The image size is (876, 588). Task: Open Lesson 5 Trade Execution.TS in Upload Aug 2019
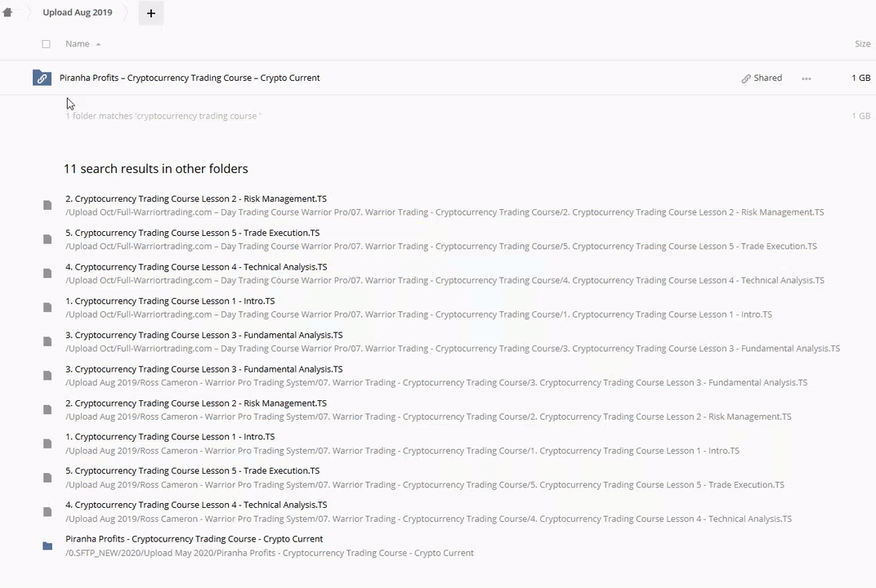tap(192, 471)
